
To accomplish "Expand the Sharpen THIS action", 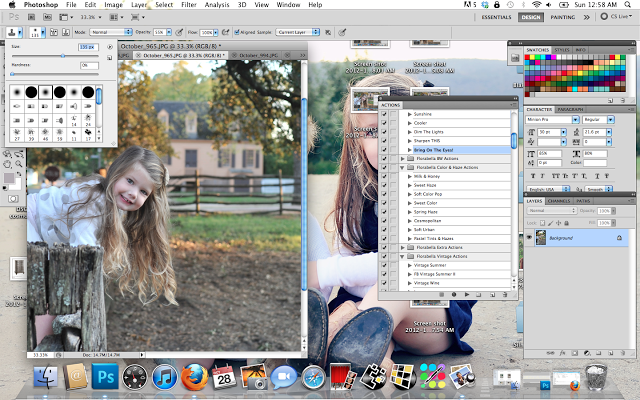I will click(409, 141).
